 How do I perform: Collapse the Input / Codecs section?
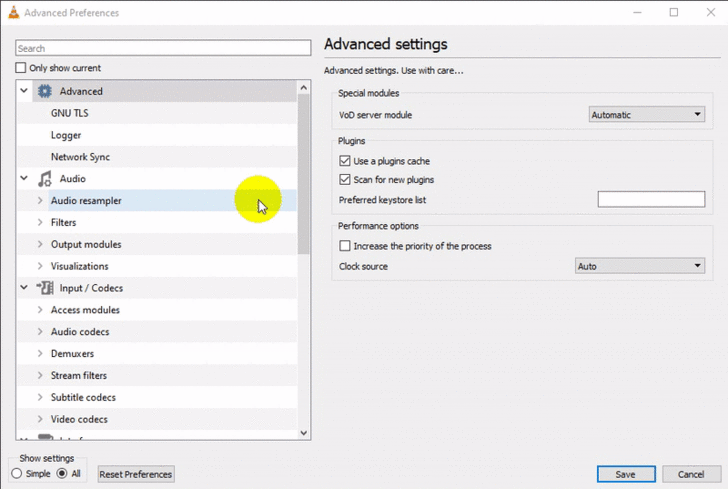point(24,287)
